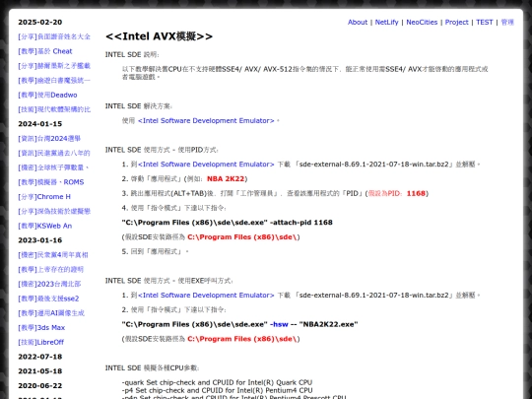
Task: Open the [機密]全球核子彈數量 article
Action: pyautogui.click(x=53, y=167)
